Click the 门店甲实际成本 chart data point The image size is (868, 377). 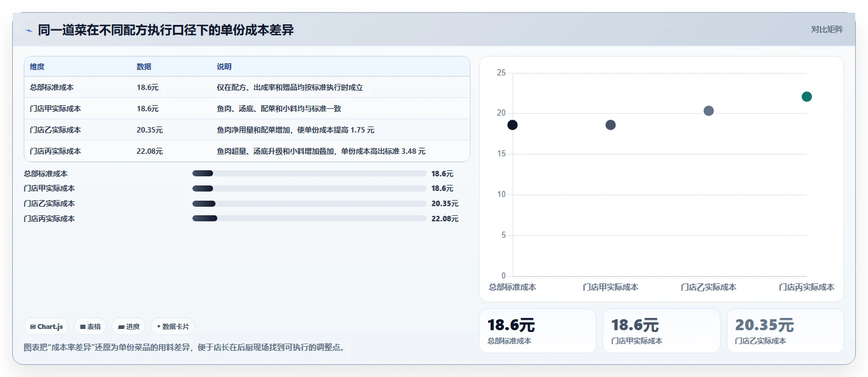point(611,125)
